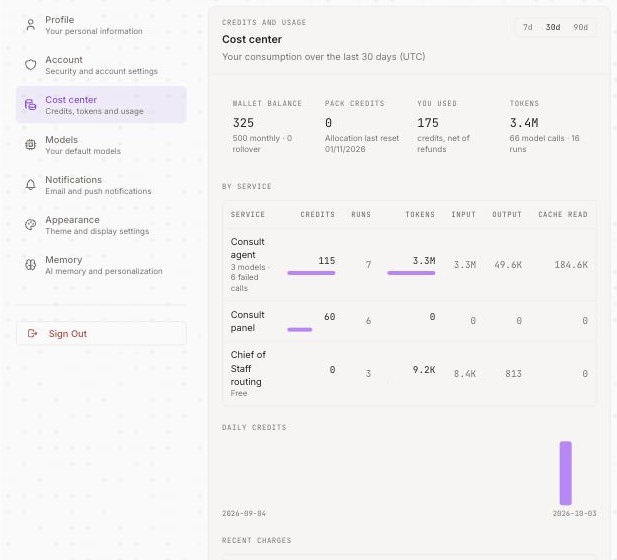Click the daily credits bar for 2026-10-03
This screenshot has width=617, height=560.
tap(565, 473)
